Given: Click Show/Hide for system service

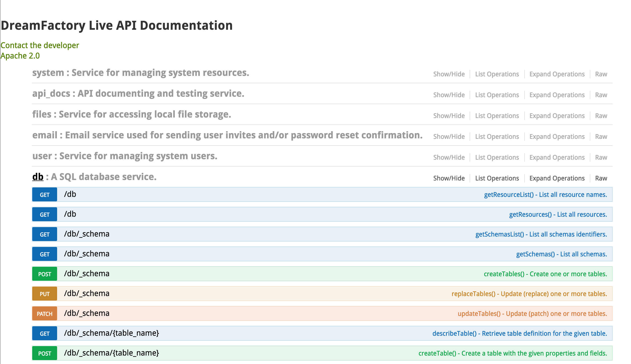Looking at the screenshot, I should pyautogui.click(x=449, y=74).
